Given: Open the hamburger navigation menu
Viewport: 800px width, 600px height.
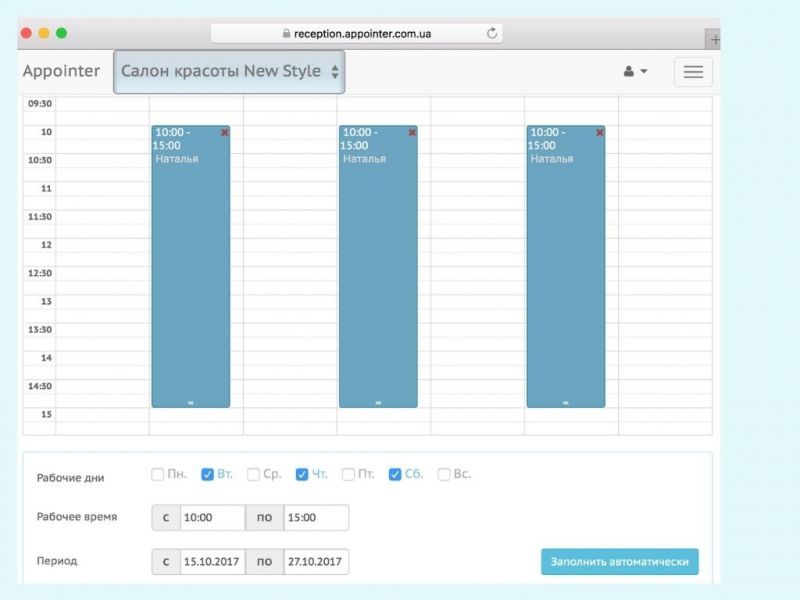Looking at the screenshot, I should click(693, 72).
